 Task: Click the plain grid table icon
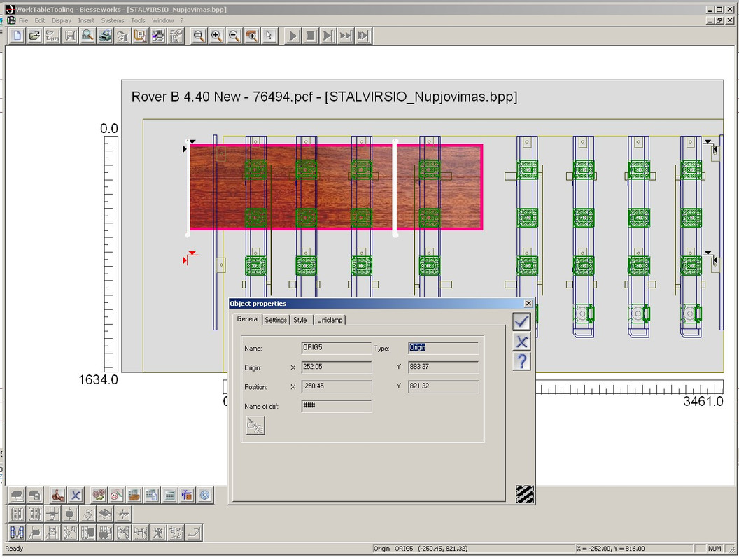click(x=169, y=496)
